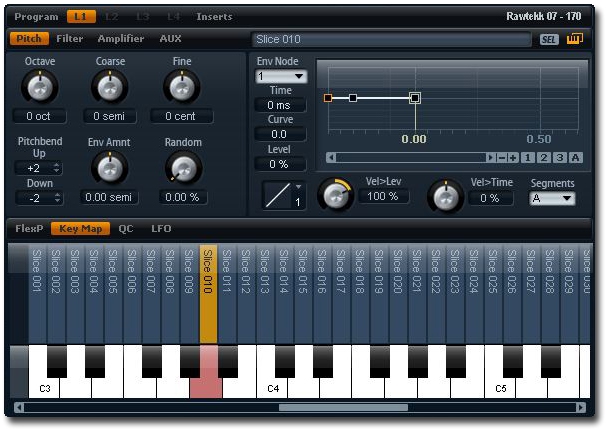Toggle envelope preset button 2
Image resolution: width=606 pixels, height=429 pixels.
(544, 158)
